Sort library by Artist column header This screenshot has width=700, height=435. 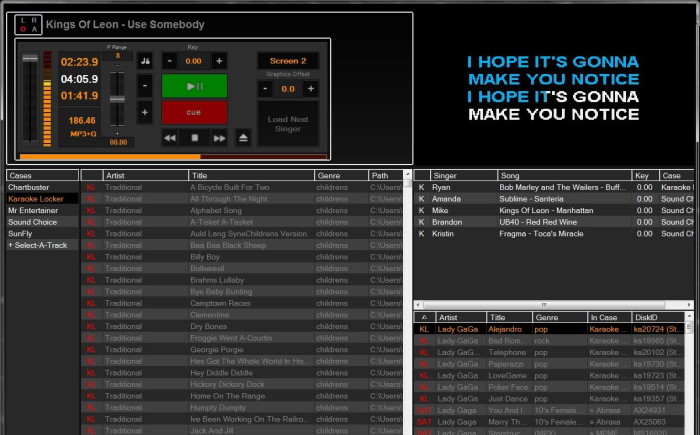[146, 176]
